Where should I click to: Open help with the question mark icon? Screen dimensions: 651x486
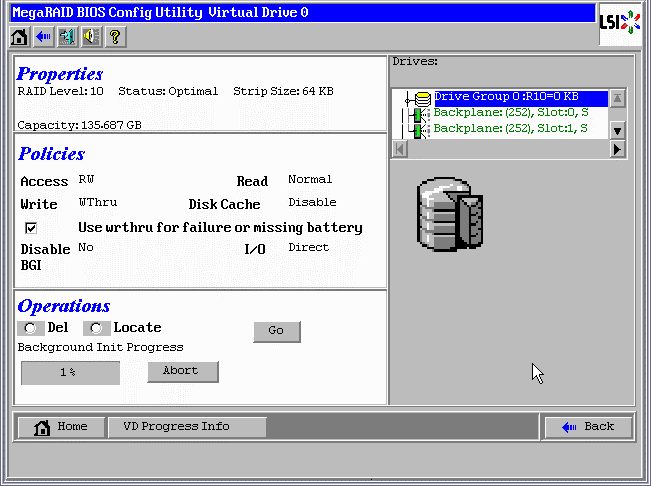pos(115,37)
